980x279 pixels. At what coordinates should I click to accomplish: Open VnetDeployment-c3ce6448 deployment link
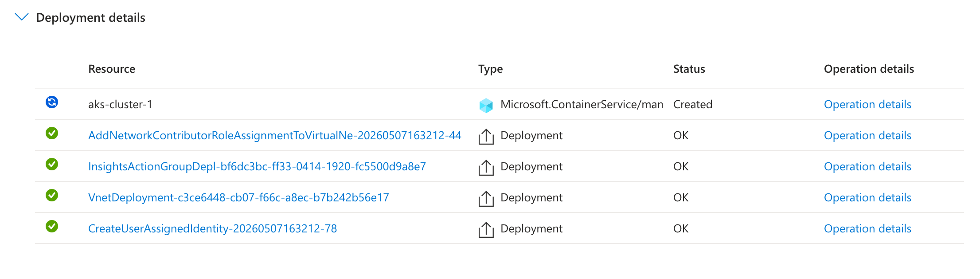238,197
